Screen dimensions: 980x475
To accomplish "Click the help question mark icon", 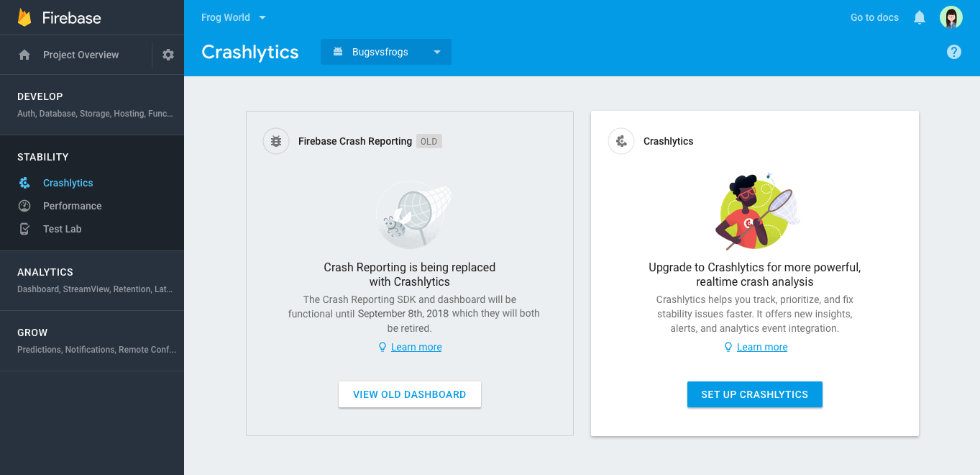I will click(x=954, y=52).
